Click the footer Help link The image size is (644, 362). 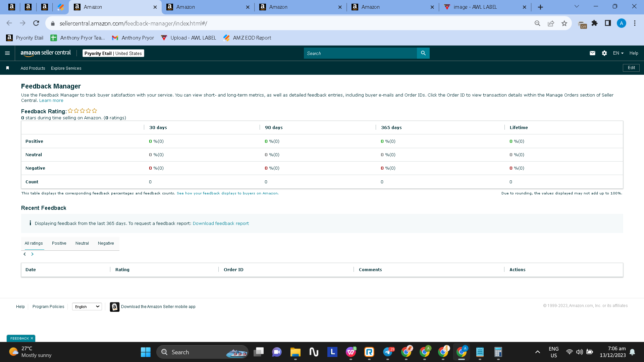(20, 307)
